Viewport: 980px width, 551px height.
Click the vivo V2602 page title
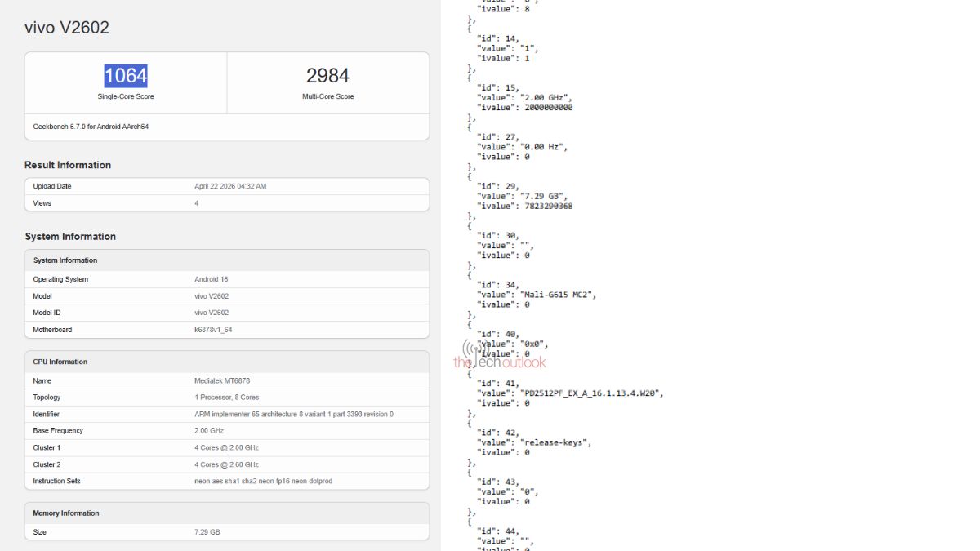coord(67,28)
